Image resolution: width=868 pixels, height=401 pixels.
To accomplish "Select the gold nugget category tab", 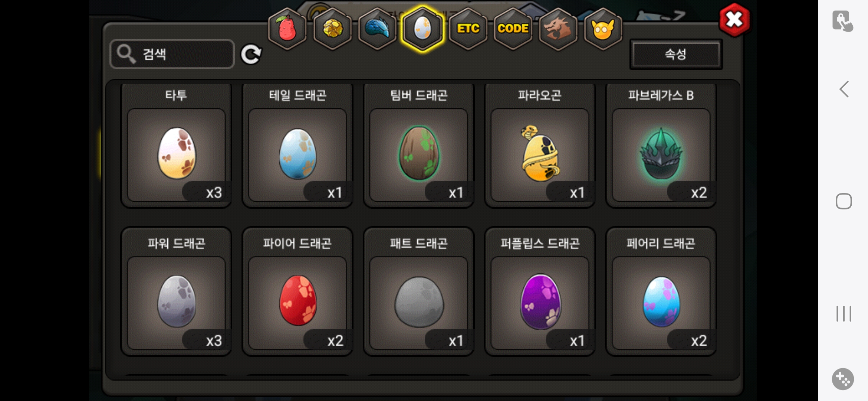I will [332, 28].
